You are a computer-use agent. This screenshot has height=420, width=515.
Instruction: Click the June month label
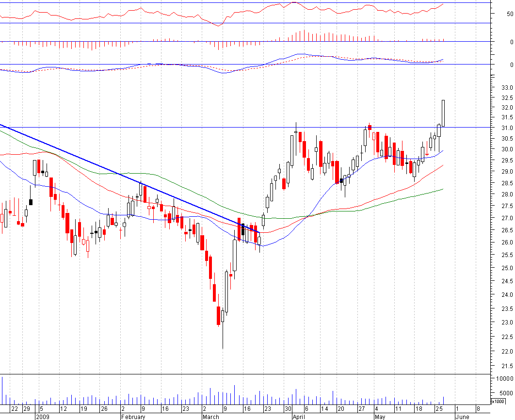coord(462,417)
